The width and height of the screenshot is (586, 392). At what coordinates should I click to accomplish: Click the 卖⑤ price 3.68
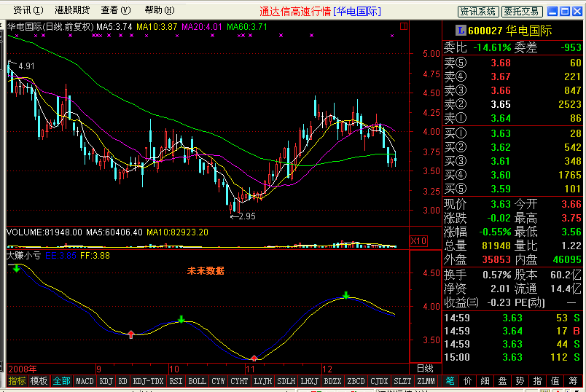tap(501, 63)
